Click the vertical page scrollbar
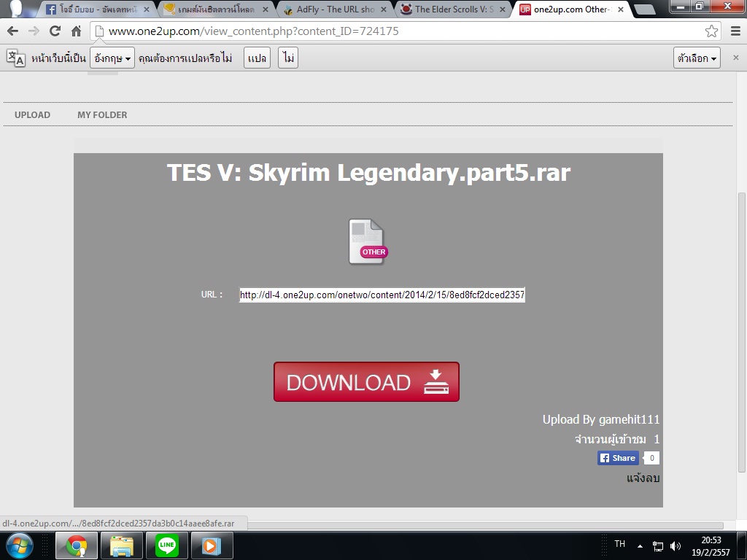Screen dimensions: 747x560 (742, 332)
